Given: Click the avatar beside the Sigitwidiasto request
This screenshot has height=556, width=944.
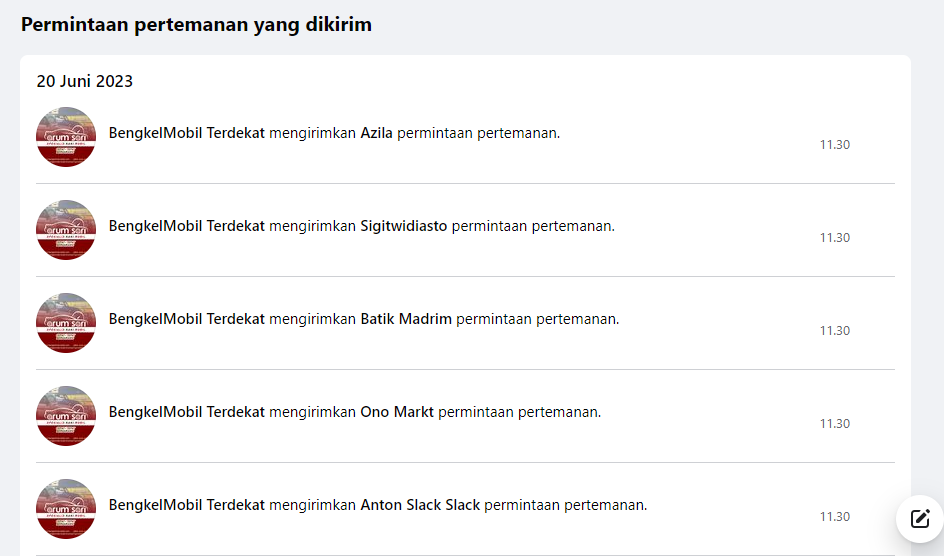Looking at the screenshot, I should coord(66,230).
